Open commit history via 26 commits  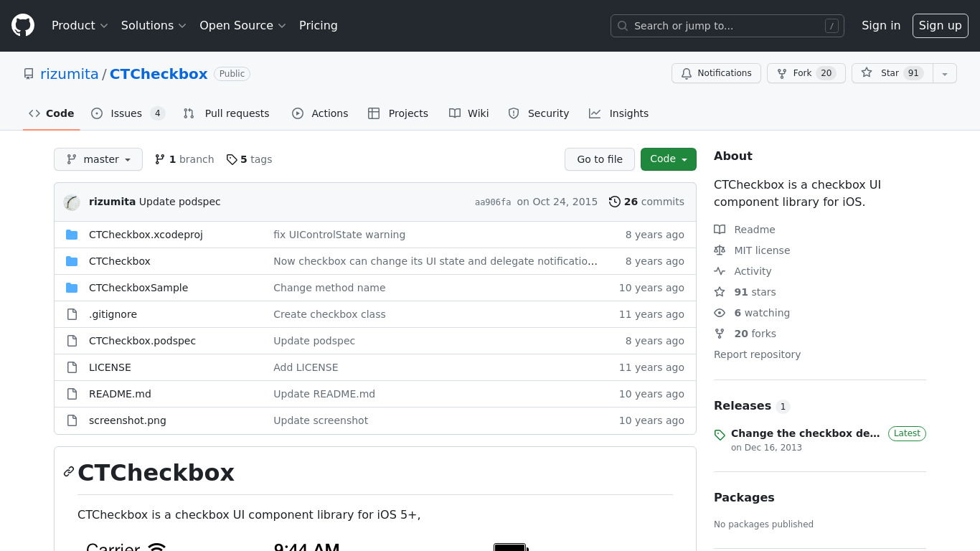point(646,202)
